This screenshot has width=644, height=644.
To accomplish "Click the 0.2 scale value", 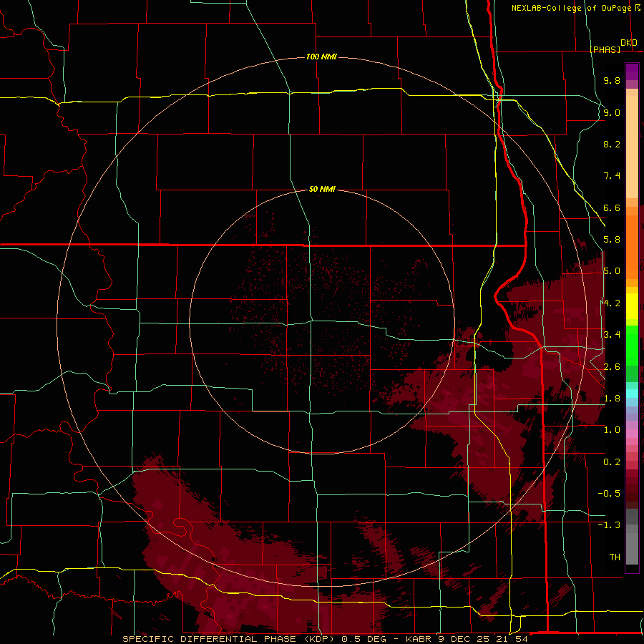I will coord(612,462).
